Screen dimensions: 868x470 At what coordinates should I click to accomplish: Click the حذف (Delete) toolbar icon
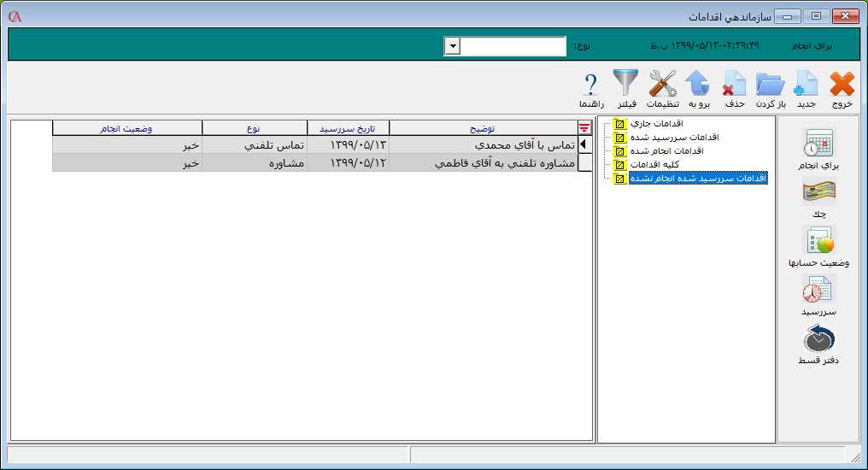[734, 85]
